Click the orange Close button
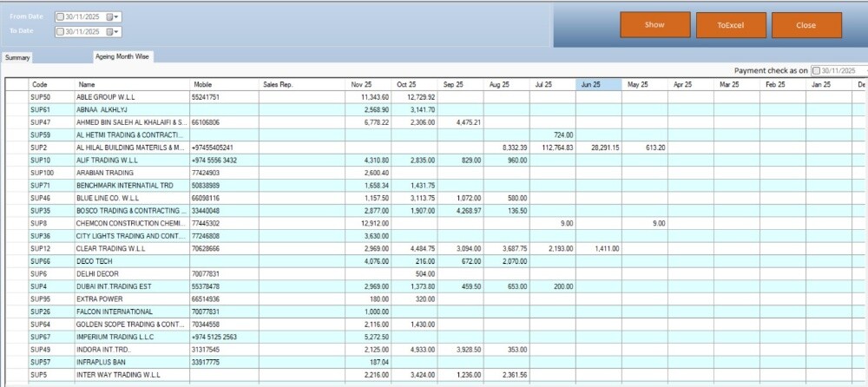 tap(806, 25)
